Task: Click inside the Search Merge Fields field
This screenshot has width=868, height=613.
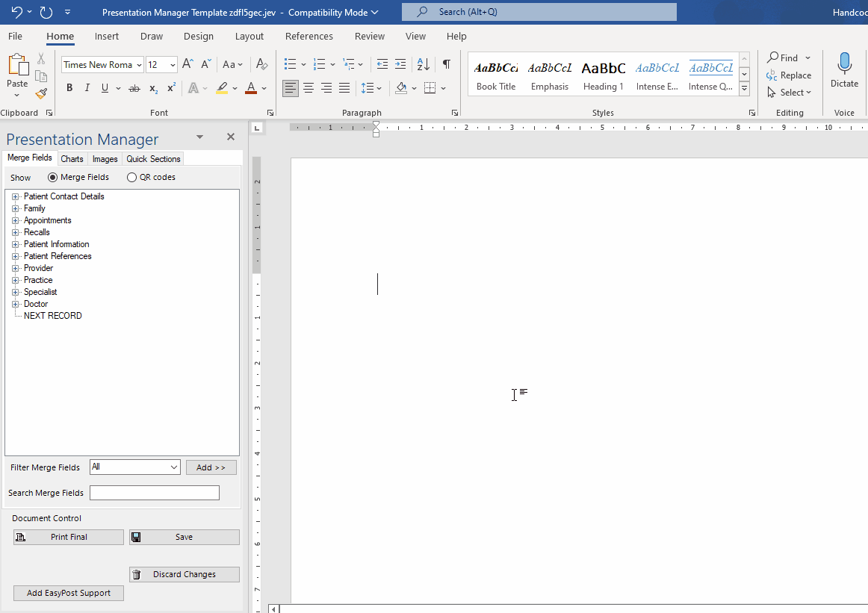Action: pos(154,493)
